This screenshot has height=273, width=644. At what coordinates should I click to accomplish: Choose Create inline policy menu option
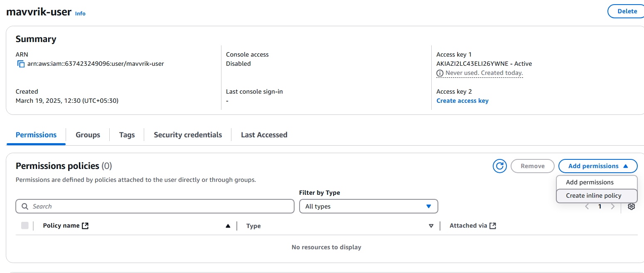[x=593, y=196]
